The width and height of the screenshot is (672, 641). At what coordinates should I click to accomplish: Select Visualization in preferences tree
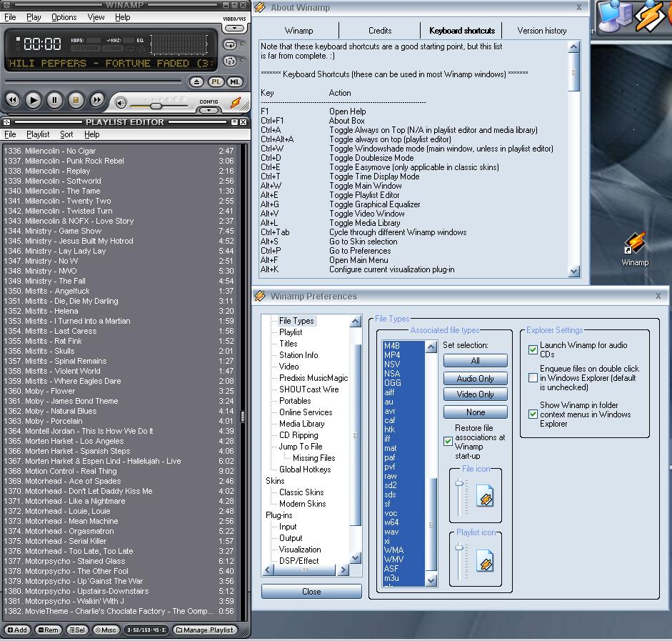click(299, 550)
